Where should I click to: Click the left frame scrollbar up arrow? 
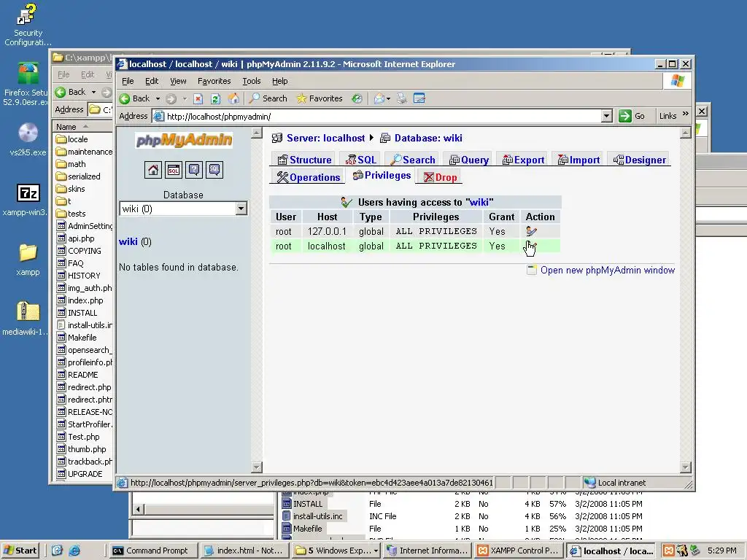point(256,133)
